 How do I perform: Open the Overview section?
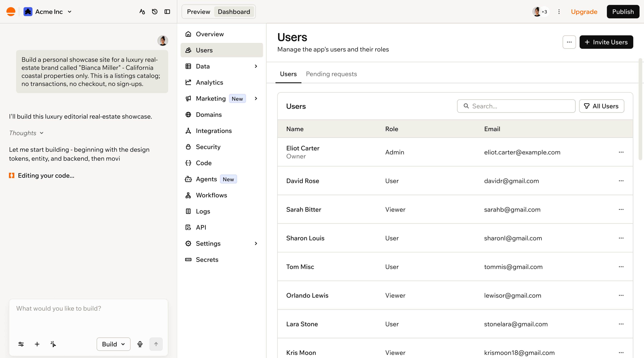(222, 34)
